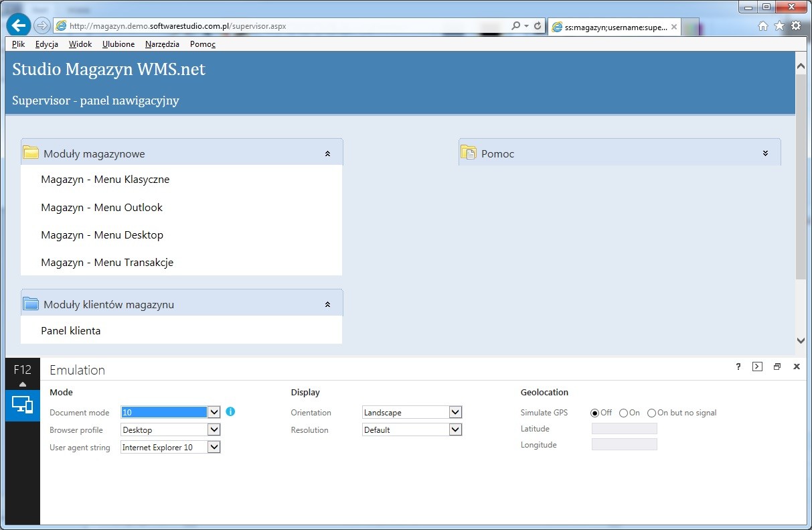Open address bar autocomplete dropdown arrow
This screenshot has height=530, width=812.
tap(526, 26)
